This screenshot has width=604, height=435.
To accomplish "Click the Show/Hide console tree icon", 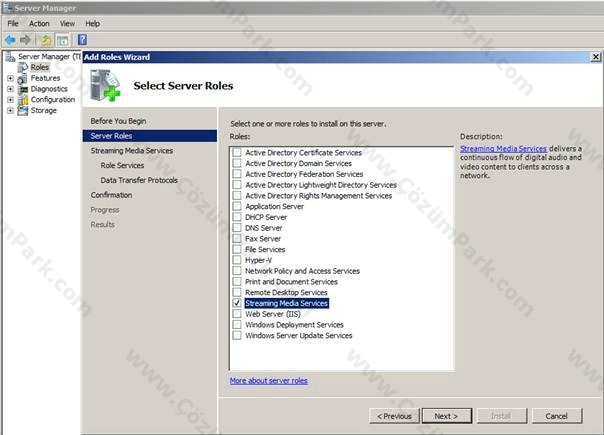I will (x=62, y=40).
